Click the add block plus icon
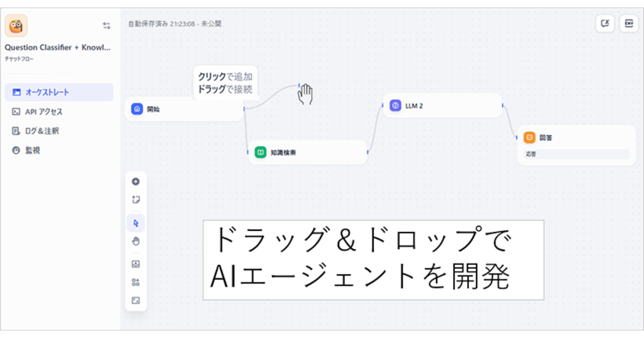This screenshot has width=644, height=338. pyautogui.click(x=136, y=181)
